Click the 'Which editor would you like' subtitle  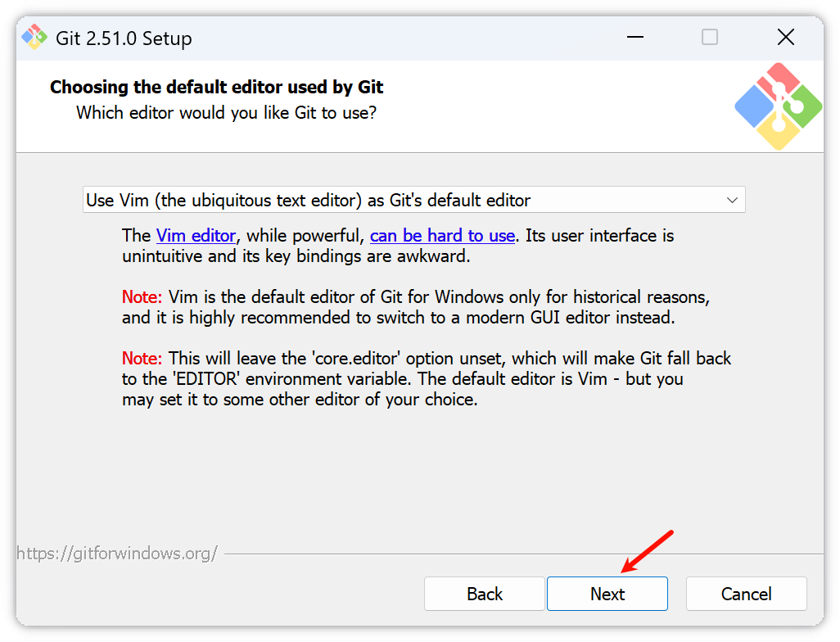(226, 112)
